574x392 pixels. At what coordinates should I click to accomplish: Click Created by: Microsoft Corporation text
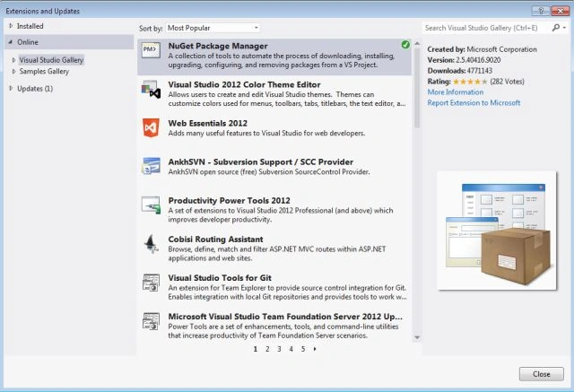(x=483, y=49)
